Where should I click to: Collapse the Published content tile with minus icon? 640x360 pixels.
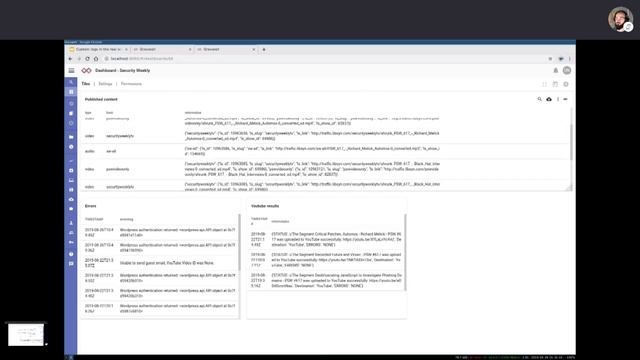point(565,99)
